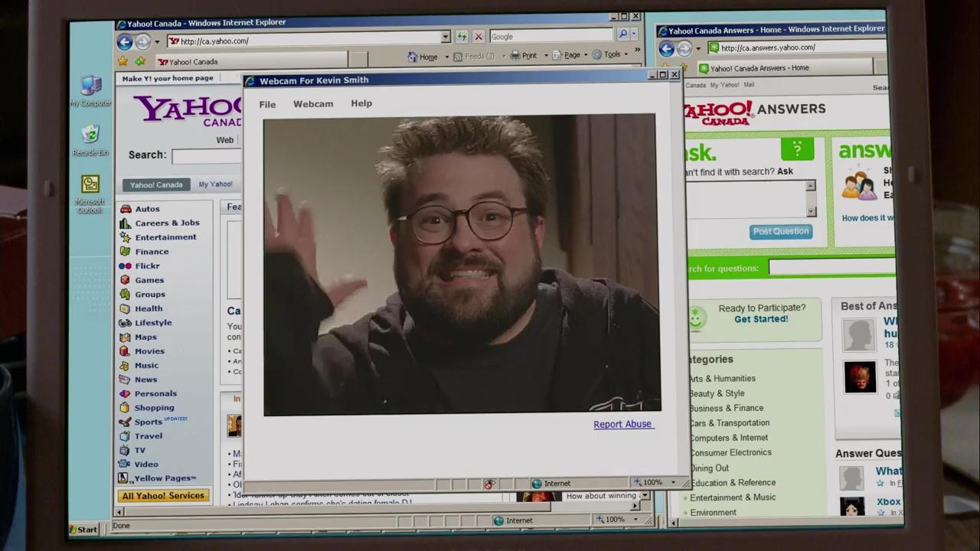Viewport: 980px width, 551px height.
Task: Click Report Abuse link
Action: pyautogui.click(x=622, y=424)
